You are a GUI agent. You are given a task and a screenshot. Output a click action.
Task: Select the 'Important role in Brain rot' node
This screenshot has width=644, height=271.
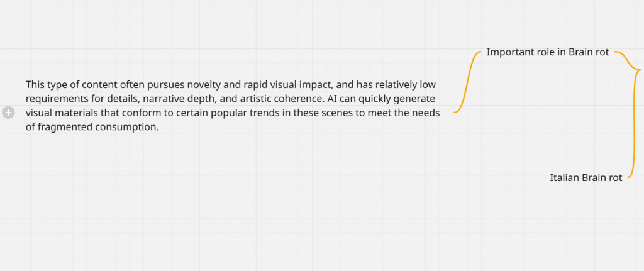[548, 53]
